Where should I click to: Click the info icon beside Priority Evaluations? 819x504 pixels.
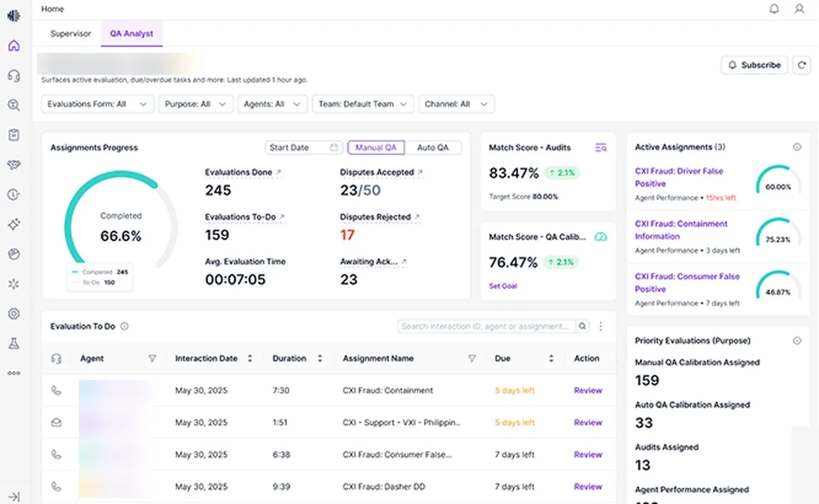(x=797, y=341)
